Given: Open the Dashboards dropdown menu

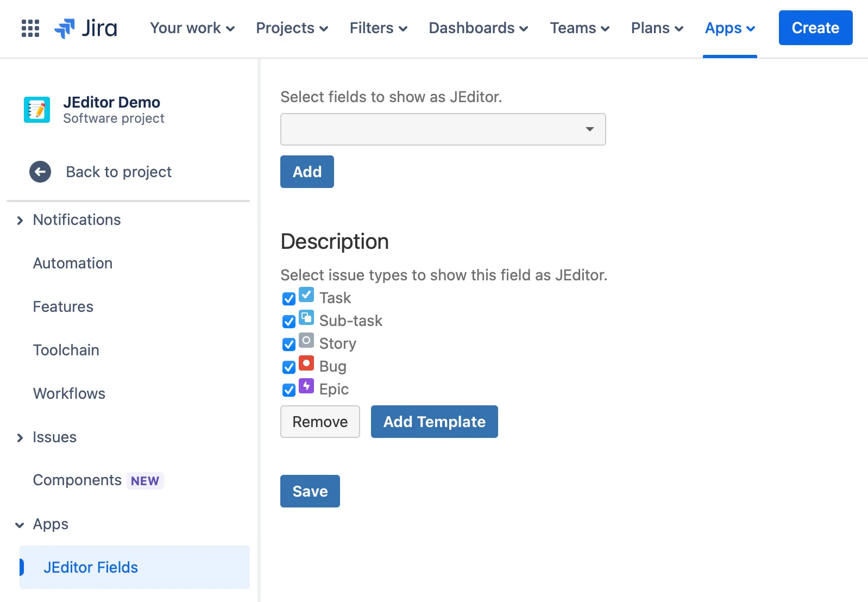Looking at the screenshot, I should click(x=479, y=28).
